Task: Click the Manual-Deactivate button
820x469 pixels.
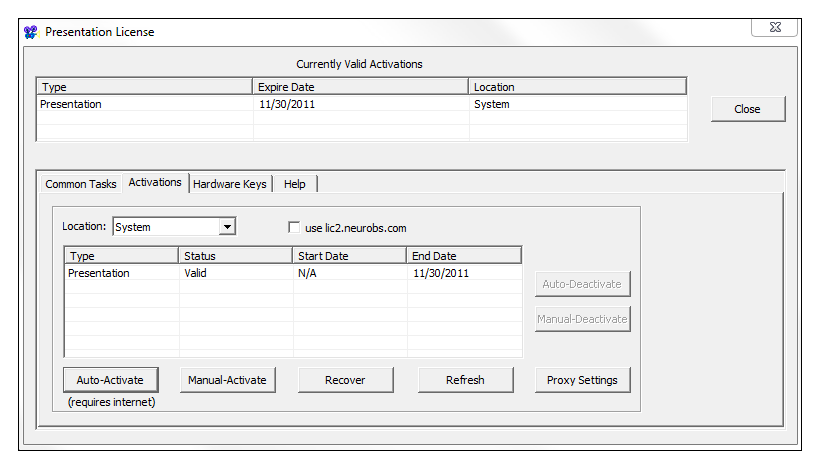Action: 583,319
